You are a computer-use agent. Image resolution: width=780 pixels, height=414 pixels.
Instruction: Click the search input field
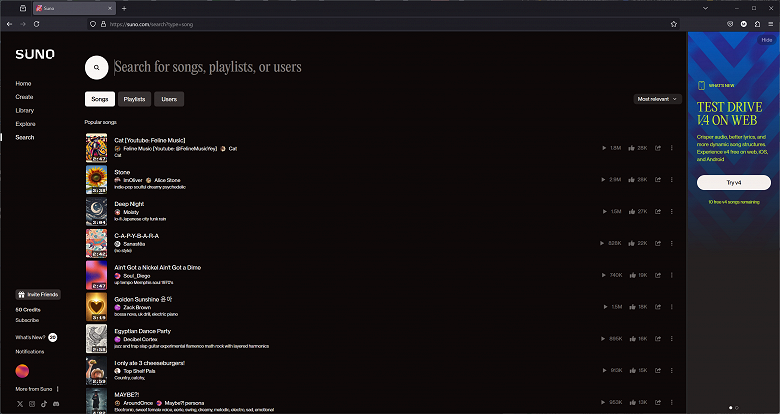coord(300,67)
